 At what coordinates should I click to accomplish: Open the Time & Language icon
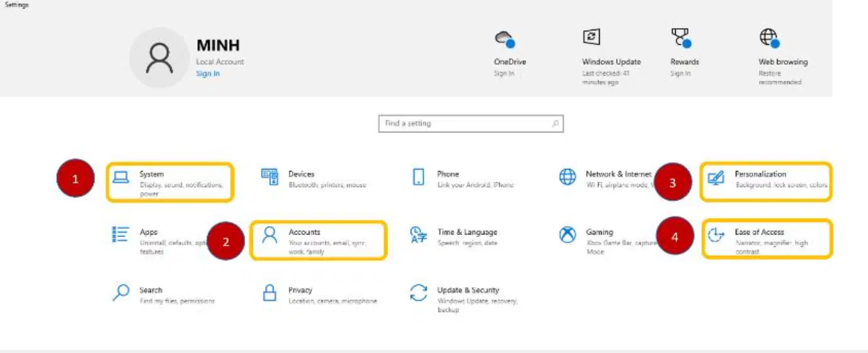tap(418, 235)
